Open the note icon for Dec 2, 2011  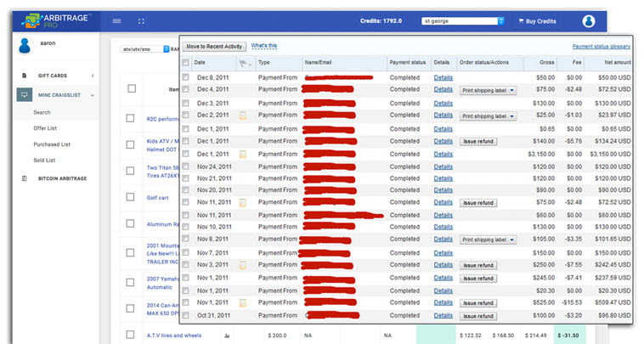pyautogui.click(x=243, y=116)
